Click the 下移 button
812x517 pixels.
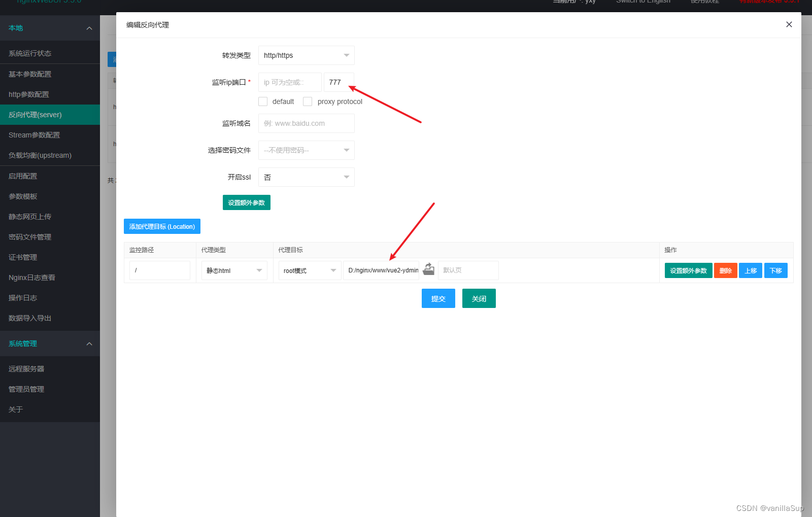pos(776,270)
